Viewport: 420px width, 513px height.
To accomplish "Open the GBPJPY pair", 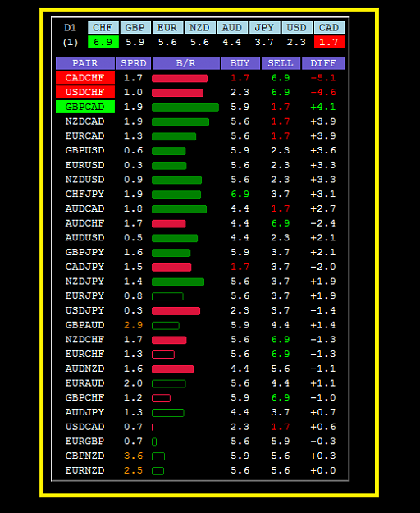I will (x=85, y=252).
